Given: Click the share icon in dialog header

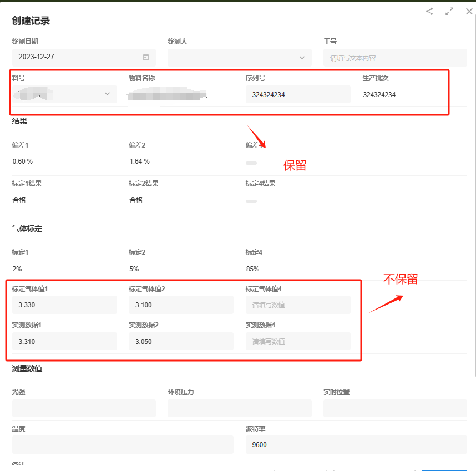Looking at the screenshot, I should pyautogui.click(x=429, y=11).
